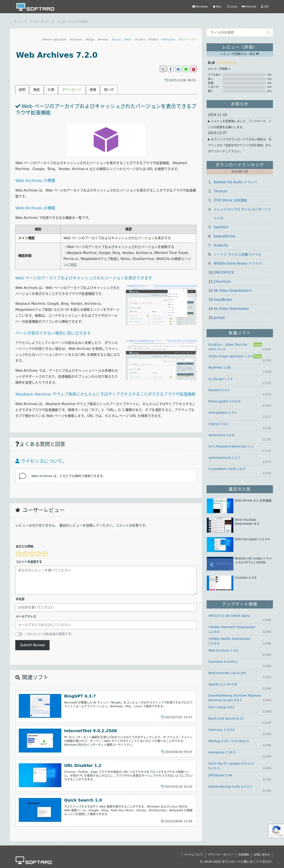Open InternetTest 9.0.2.2508 thumbnail
This screenshot has height=868, width=284.
(x=40, y=740)
